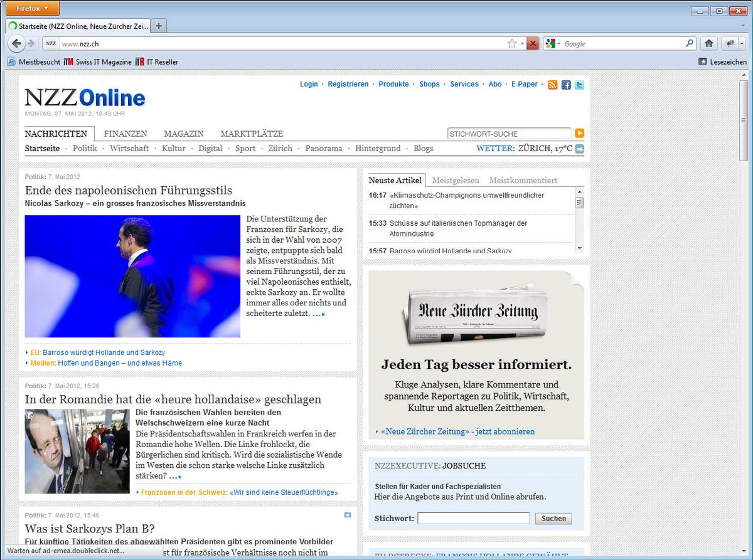This screenshot has width=753, height=560.
Task: Switch to the FINANZEN tab
Action: [125, 134]
